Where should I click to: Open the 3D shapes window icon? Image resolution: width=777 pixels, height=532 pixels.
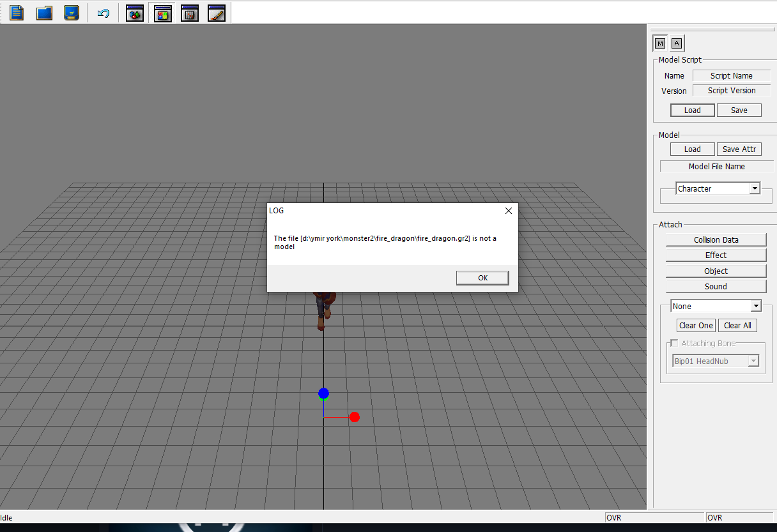pos(135,13)
